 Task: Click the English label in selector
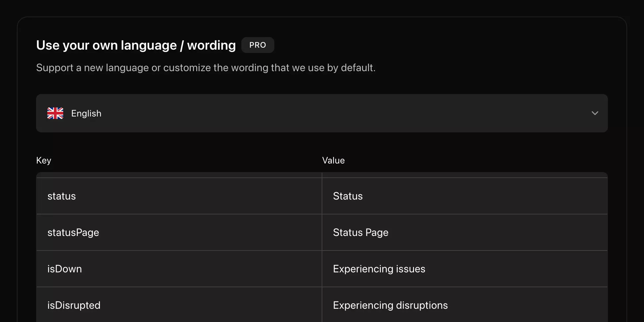click(86, 114)
